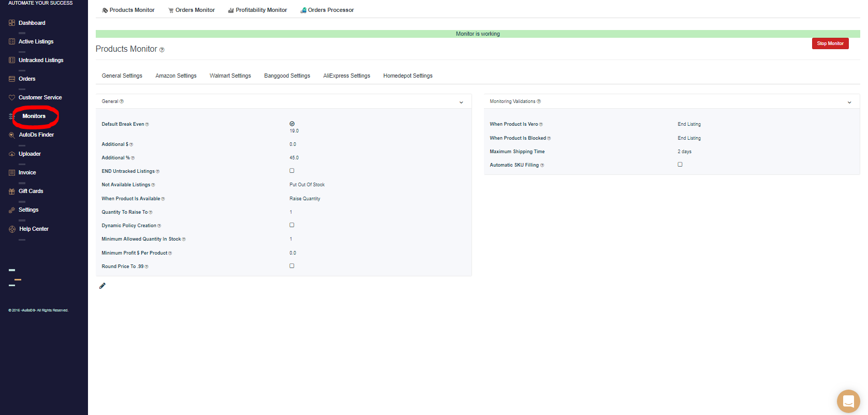
Task: Select General Settings tab
Action: [122, 76]
